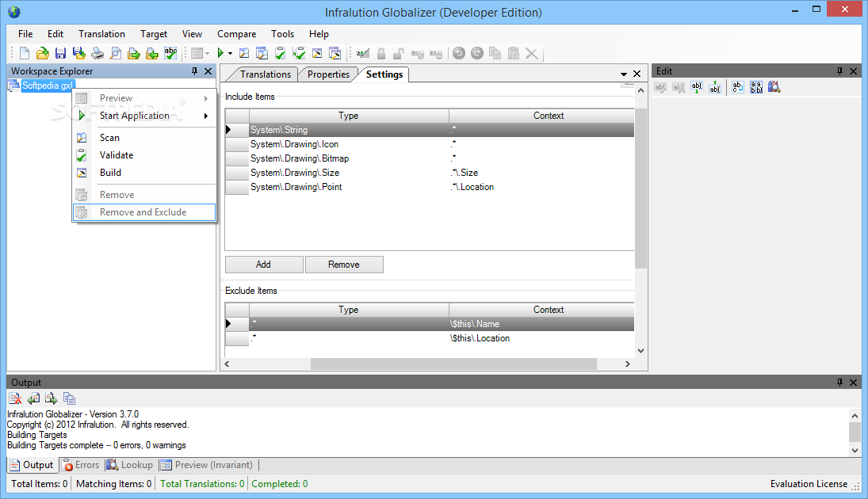Open the dropdown arrow beside the preview window icon
This screenshot has width=868, height=499.
click(x=207, y=54)
